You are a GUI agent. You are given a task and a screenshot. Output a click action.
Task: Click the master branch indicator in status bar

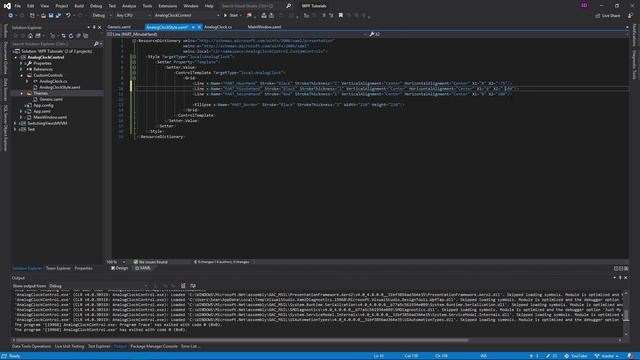point(606,356)
